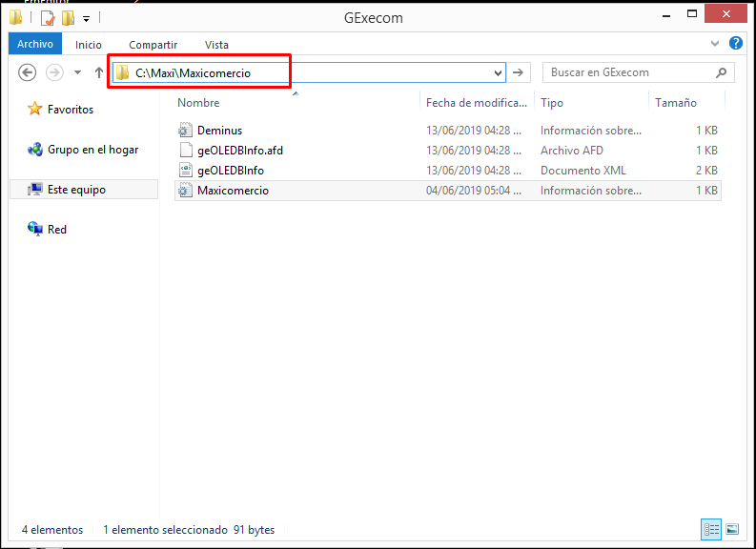The height and width of the screenshot is (549, 756).
Task: Switch to the Inicio ribbon tab
Action: (89, 45)
